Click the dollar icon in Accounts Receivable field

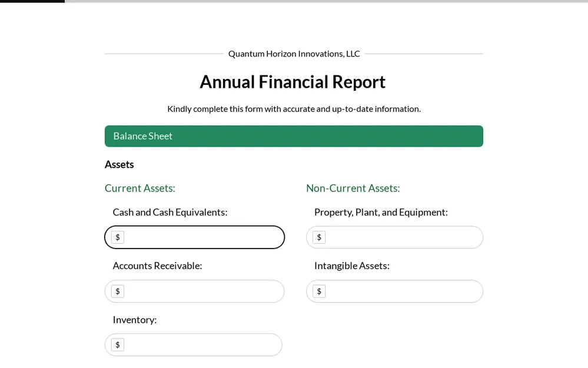(x=118, y=291)
